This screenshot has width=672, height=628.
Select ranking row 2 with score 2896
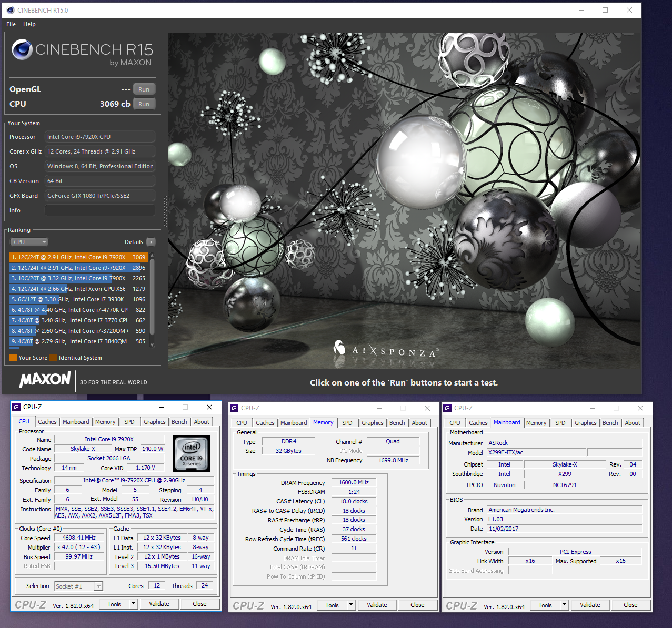coord(78,268)
